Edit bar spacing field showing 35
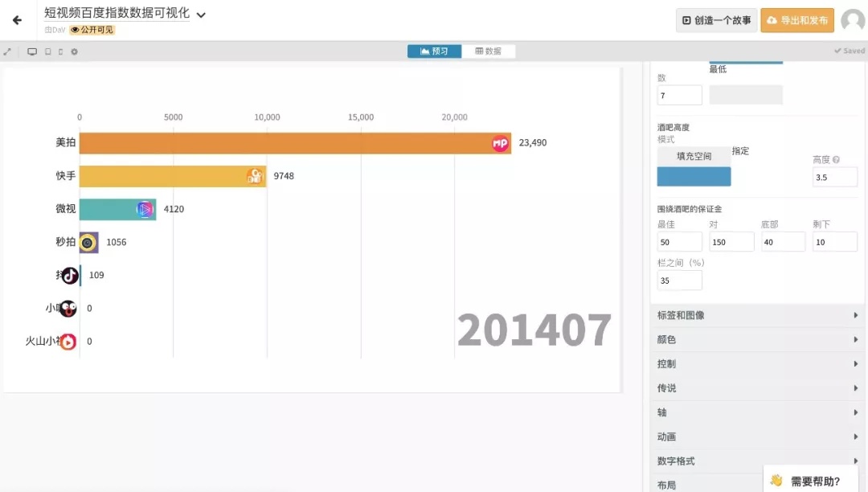 (679, 281)
